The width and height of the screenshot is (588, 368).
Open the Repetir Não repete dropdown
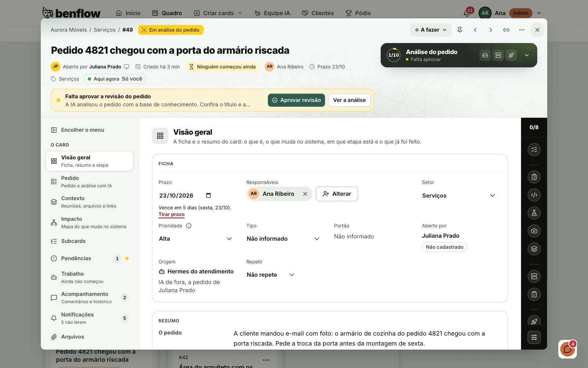click(271, 275)
